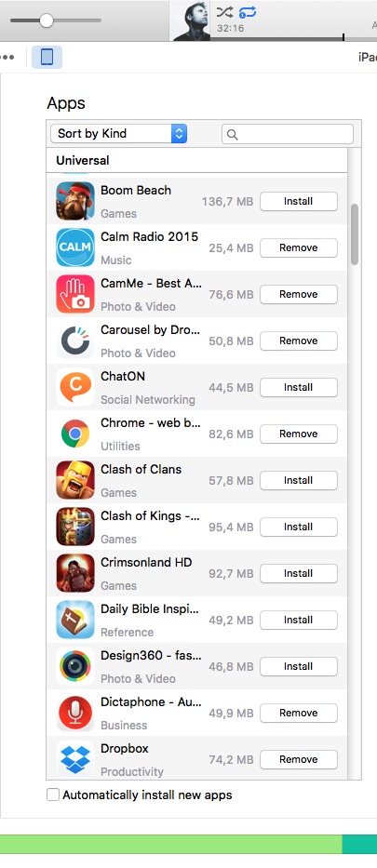Toggle the repeat playback icon
The height and width of the screenshot is (868, 377).
pyautogui.click(x=247, y=12)
